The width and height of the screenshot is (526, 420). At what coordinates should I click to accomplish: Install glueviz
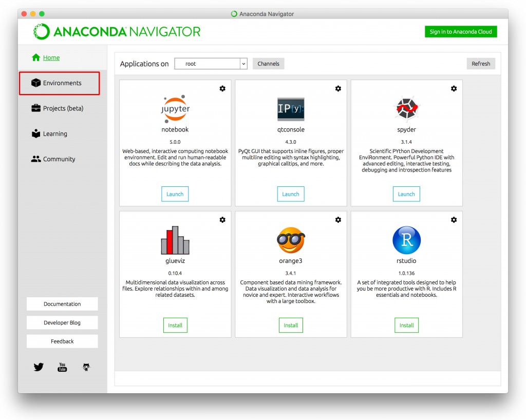coord(175,325)
